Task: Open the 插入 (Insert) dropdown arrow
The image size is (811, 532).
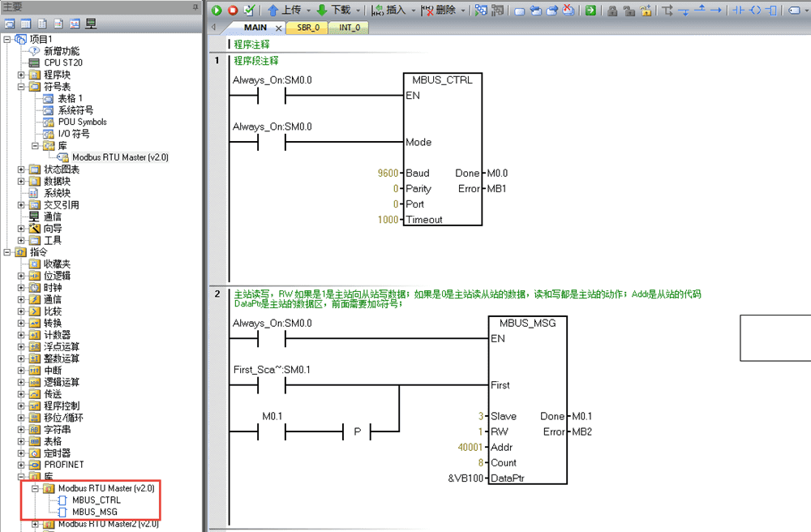Action: (412, 11)
